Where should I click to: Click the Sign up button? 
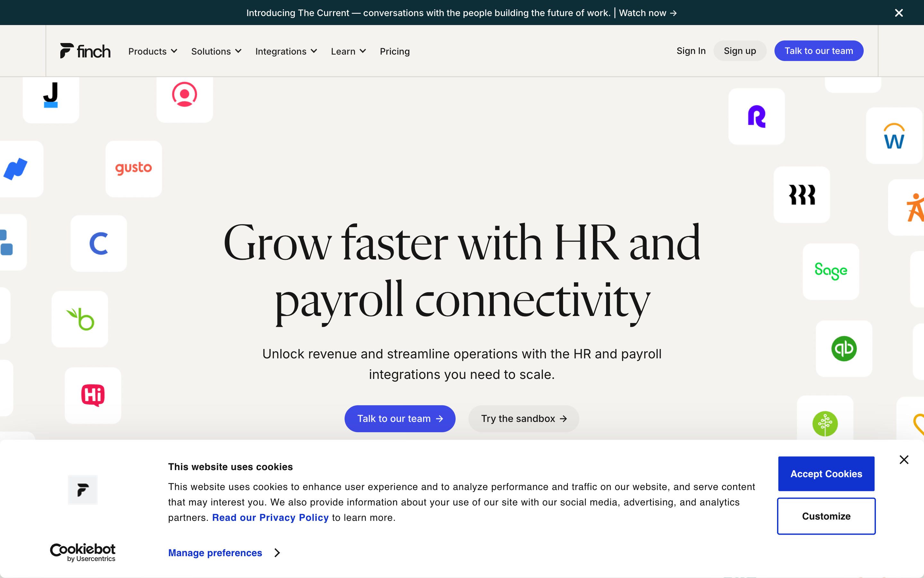(740, 51)
